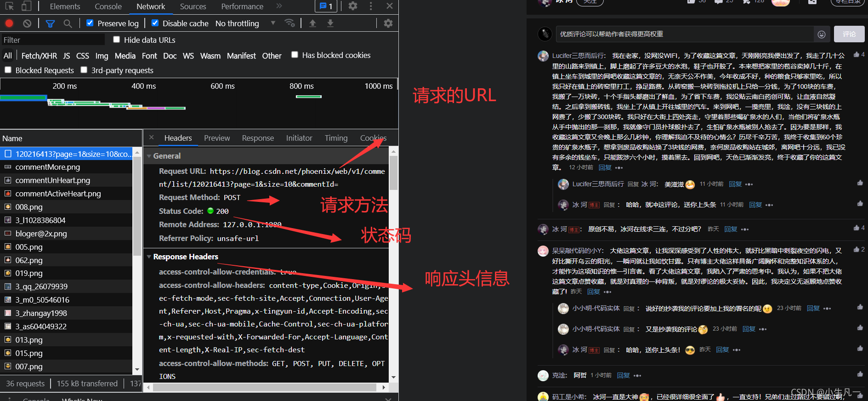Open the Preview tab of request
The width and height of the screenshot is (868, 401).
(x=217, y=138)
